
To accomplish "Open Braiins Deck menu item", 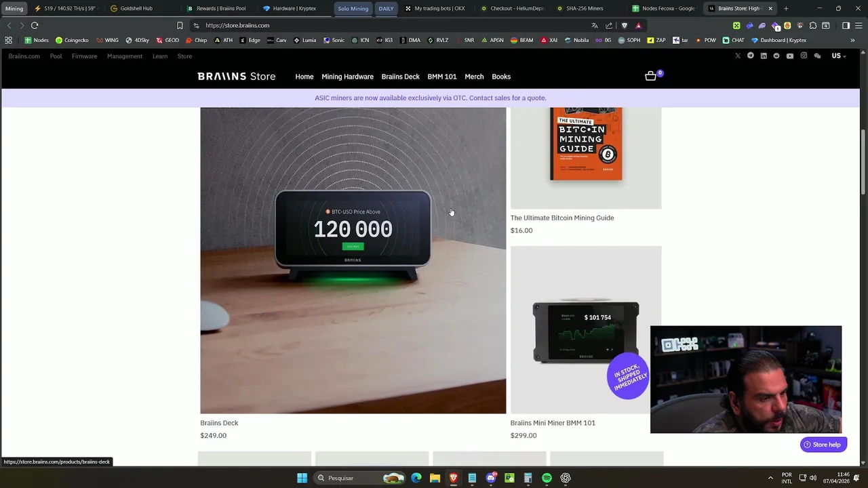I will [401, 77].
